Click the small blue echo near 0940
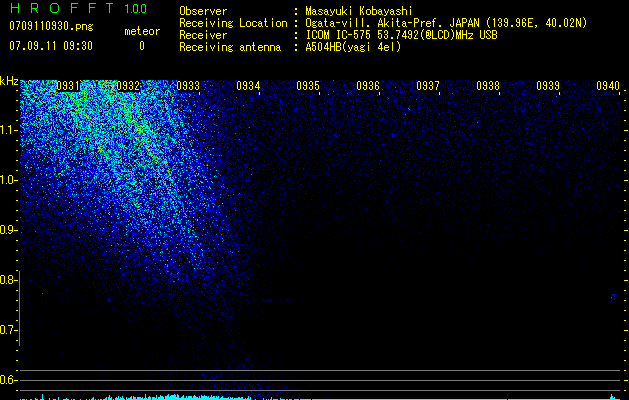The height and width of the screenshot is (400, 629). (612, 298)
